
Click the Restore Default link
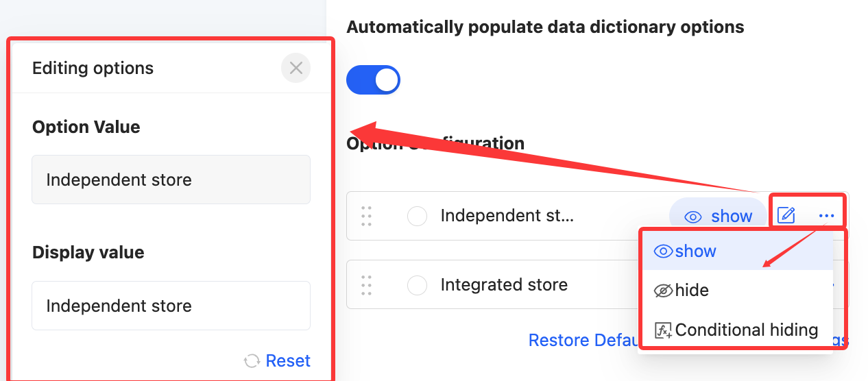coord(583,341)
